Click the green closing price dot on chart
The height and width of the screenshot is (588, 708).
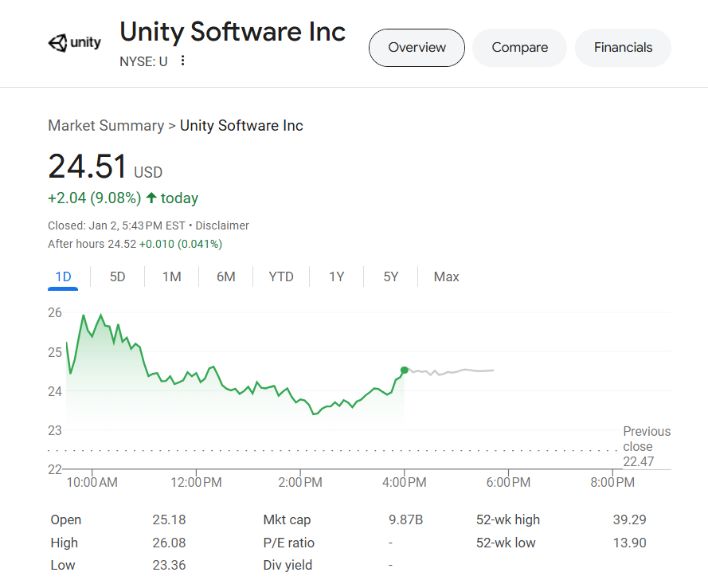pyautogui.click(x=404, y=370)
